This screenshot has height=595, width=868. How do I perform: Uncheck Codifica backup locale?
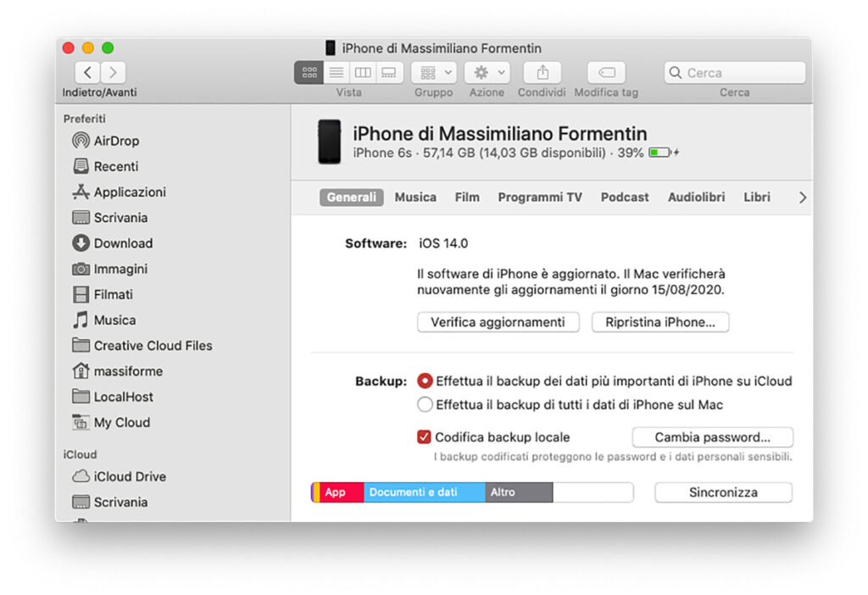point(424,437)
